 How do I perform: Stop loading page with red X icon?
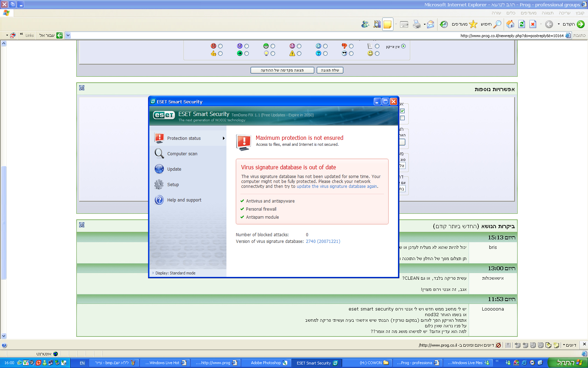(x=533, y=24)
